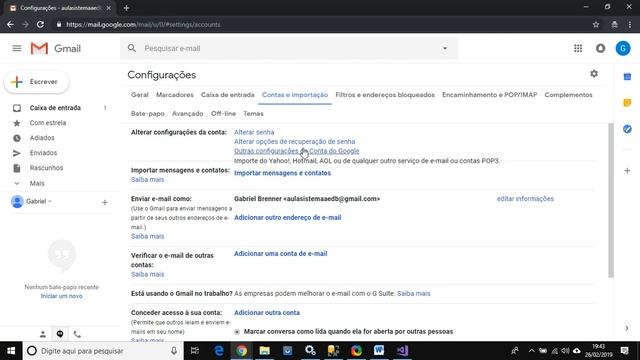
Task: Open the Caixa de entrada settings tab
Action: click(x=227, y=95)
